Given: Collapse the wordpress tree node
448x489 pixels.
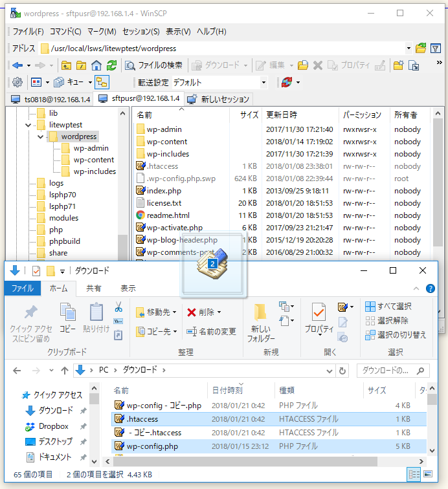Looking at the screenshot, I should tap(40, 137).
